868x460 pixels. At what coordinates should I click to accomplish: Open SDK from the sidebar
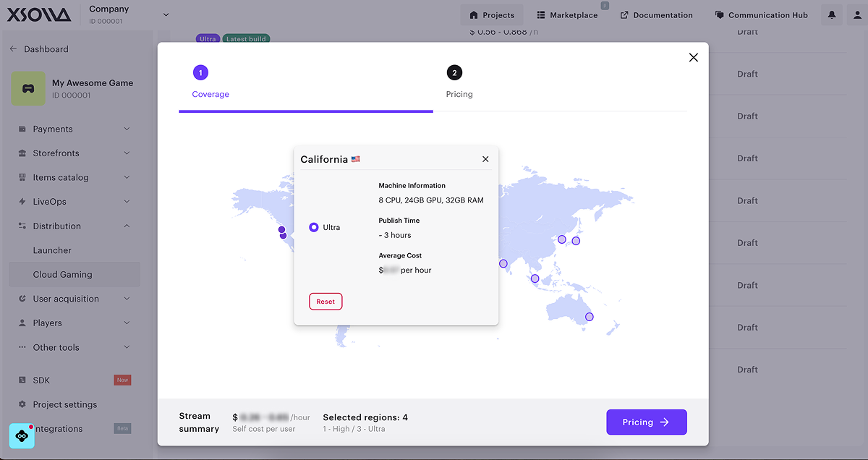41,380
